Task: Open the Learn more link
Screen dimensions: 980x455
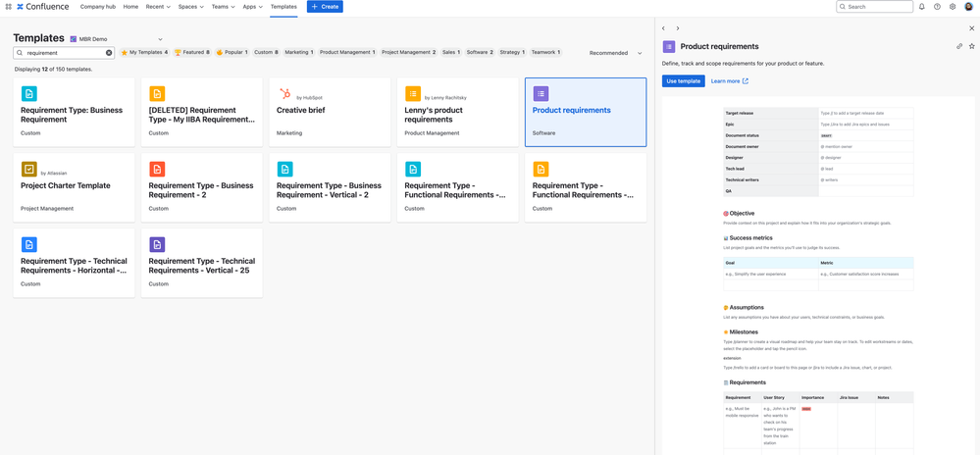Action: [x=730, y=81]
